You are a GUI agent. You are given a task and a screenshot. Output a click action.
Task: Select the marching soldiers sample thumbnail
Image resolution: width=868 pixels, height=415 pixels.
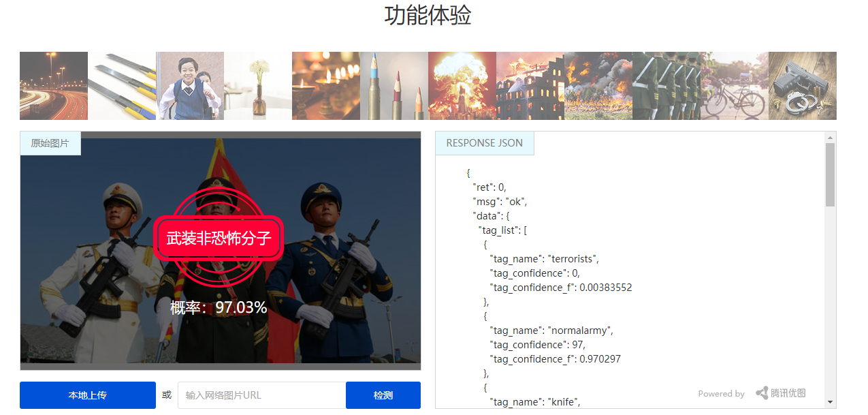click(666, 86)
